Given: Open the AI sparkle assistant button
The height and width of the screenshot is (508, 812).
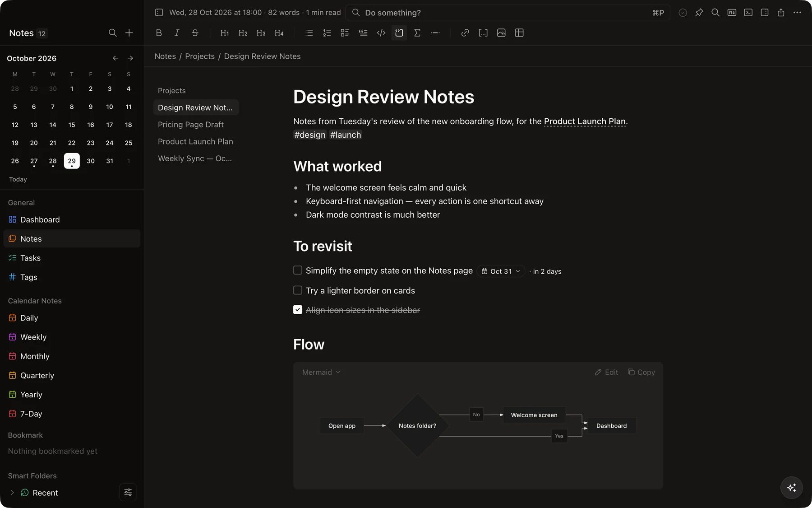Looking at the screenshot, I should pyautogui.click(x=791, y=488).
